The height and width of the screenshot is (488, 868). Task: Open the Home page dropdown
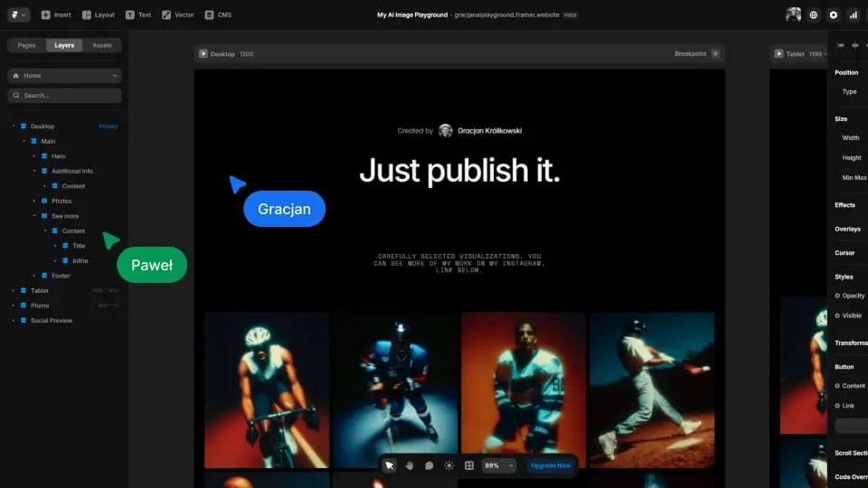(64, 75)
